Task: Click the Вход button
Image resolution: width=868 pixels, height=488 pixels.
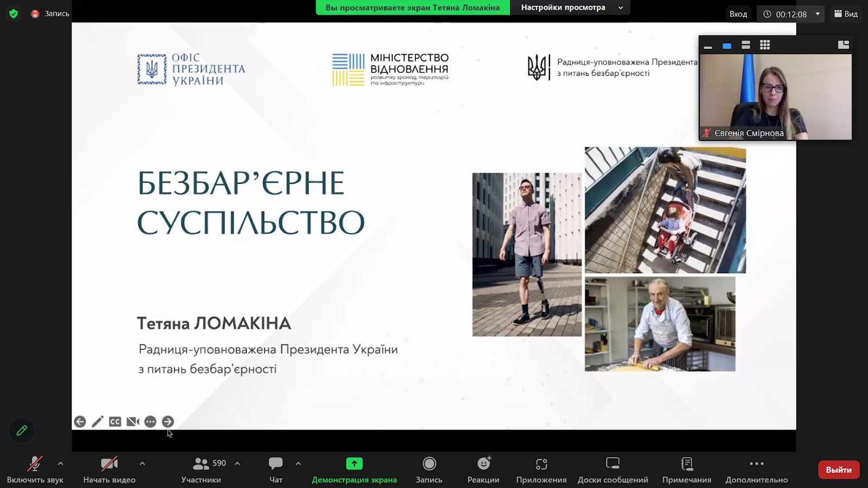Action: click(x=738, y=14)
